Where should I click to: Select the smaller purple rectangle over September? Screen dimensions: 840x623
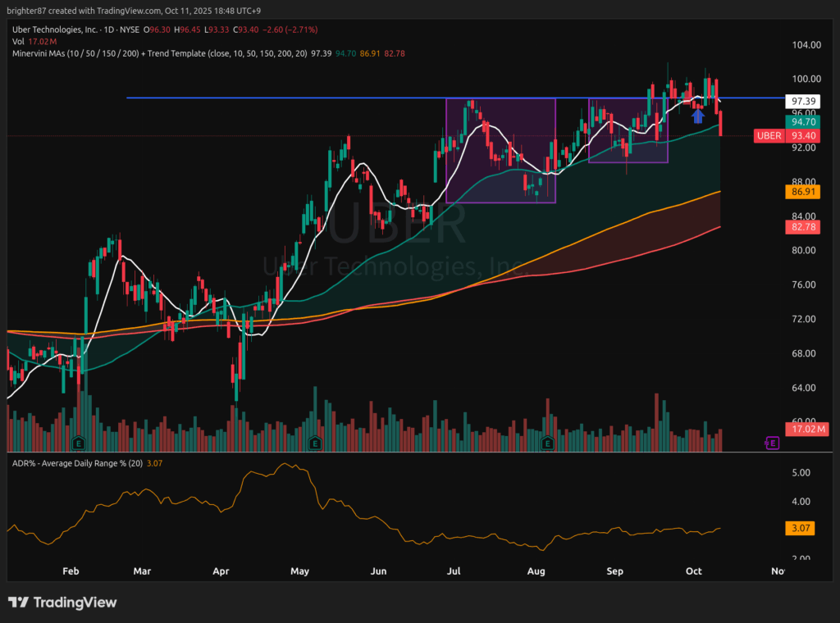tap(628, 130)
